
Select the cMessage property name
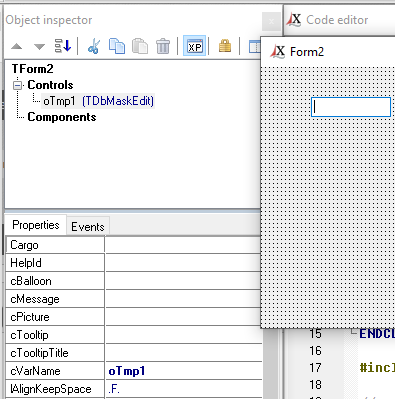[x=55, y=299]
